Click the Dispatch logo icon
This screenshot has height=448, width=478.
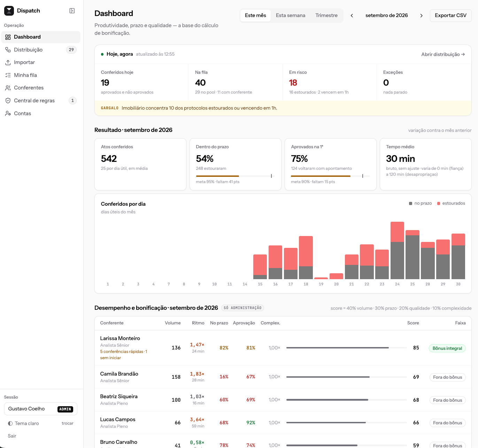[x=9, y=11]
